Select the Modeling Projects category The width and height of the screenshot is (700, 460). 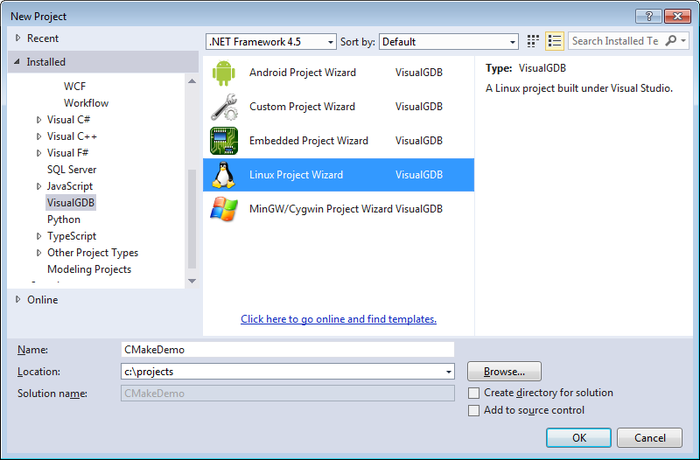point(89,269)
